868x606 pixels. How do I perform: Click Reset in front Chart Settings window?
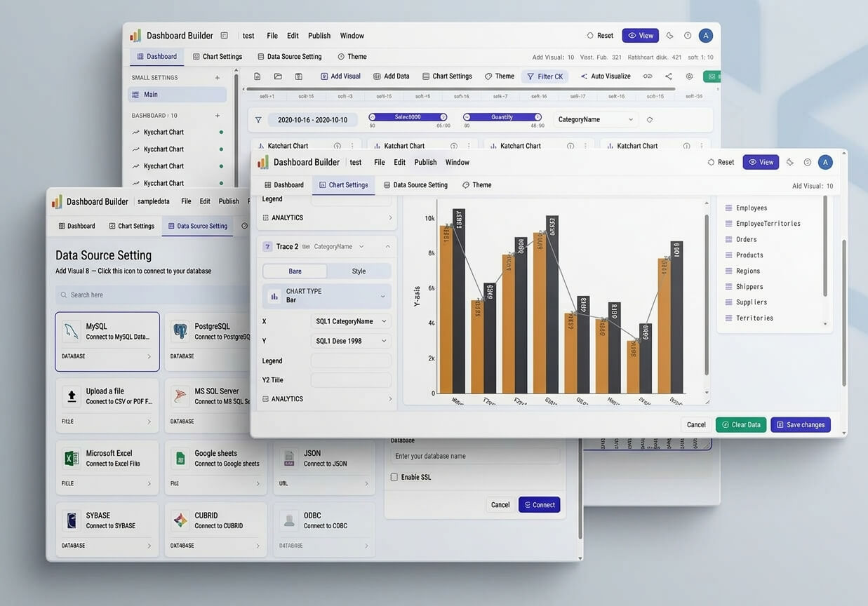point(721,162)
